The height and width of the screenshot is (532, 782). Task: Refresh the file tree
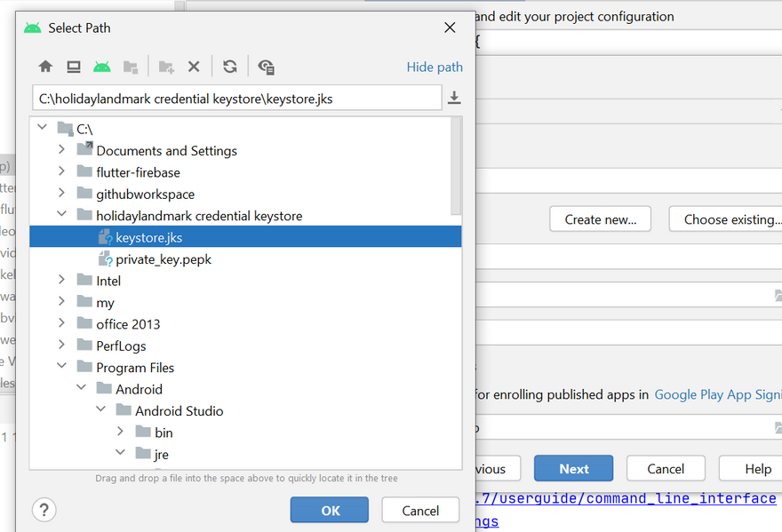[230, 67]
